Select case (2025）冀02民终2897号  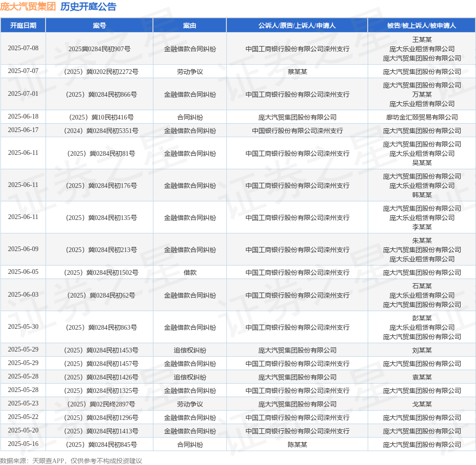point(99,404)
